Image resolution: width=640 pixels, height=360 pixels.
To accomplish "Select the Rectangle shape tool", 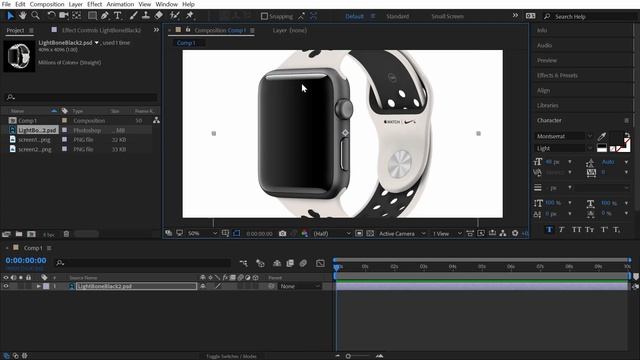I will (93, 16).
